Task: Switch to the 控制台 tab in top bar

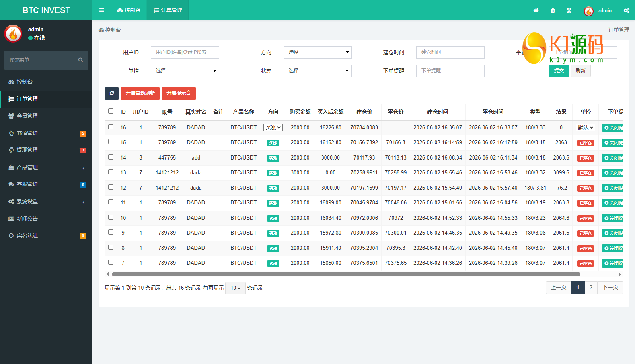Action: tap(129, 10)
